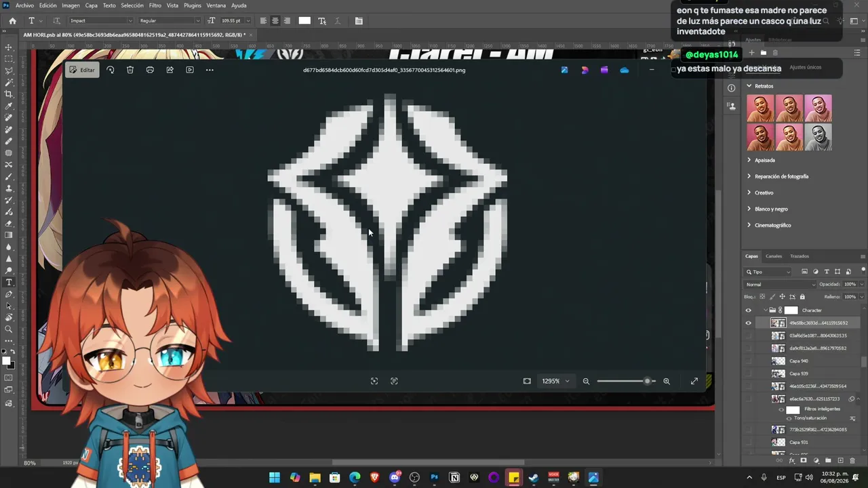Click the zoom slider handle in Photos viewer
The height and width of the screenshot is (488, 868).
click(x=647, y=381)
